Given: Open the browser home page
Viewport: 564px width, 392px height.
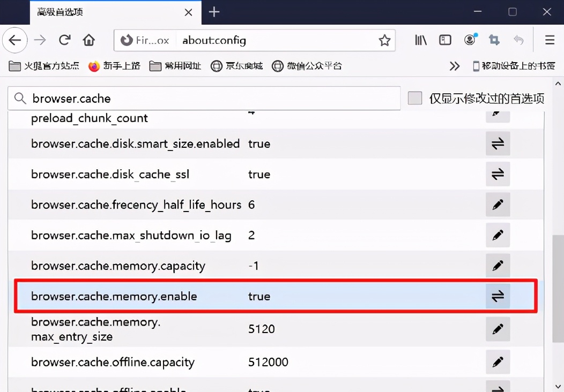Looking at the screenshot, I should click(89, 40).
